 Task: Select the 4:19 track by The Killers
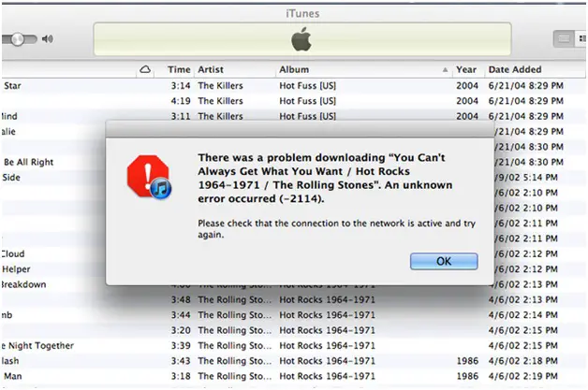coord(281,101)
